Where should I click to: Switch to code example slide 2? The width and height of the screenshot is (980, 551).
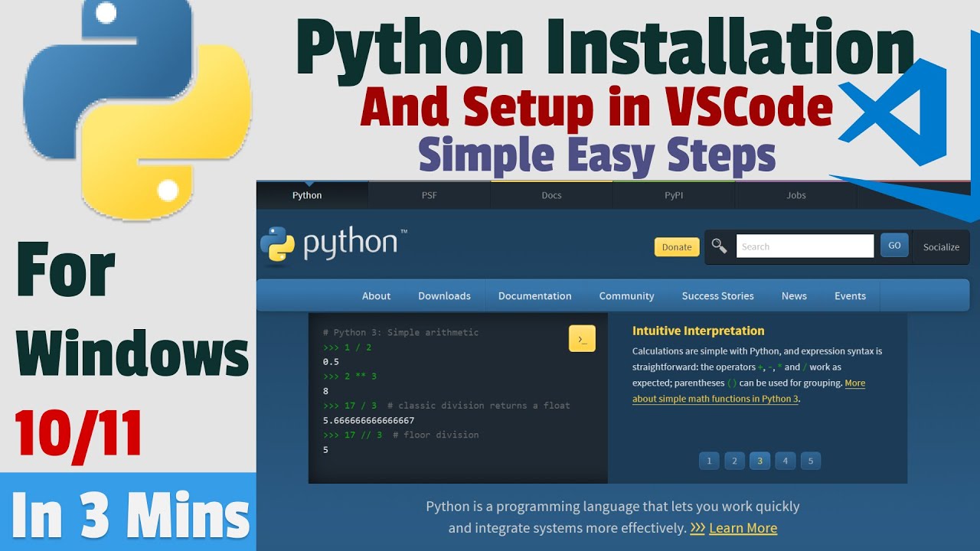[734, 461]
